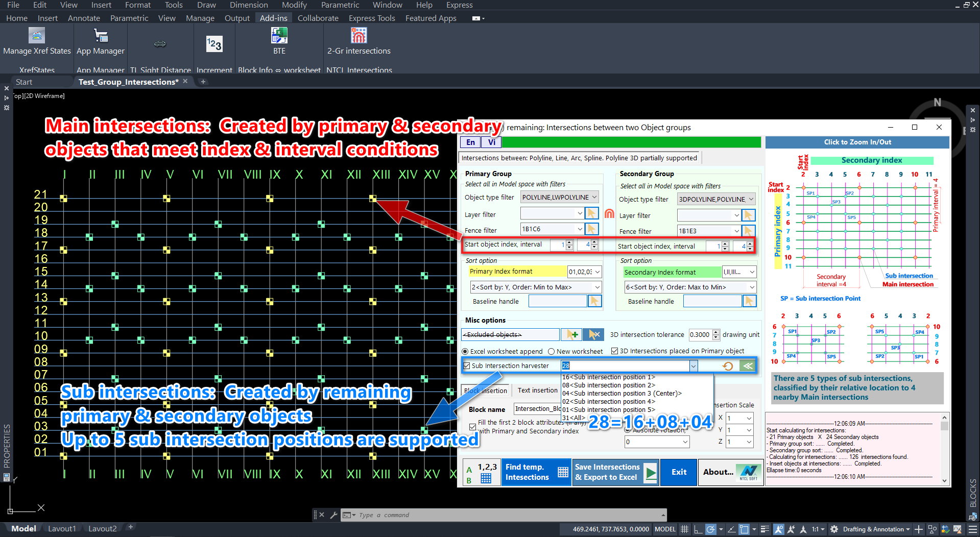Expand Secondary Group fence filter dropdown
Screen dimensions: 980x537
tap(736, 231)
